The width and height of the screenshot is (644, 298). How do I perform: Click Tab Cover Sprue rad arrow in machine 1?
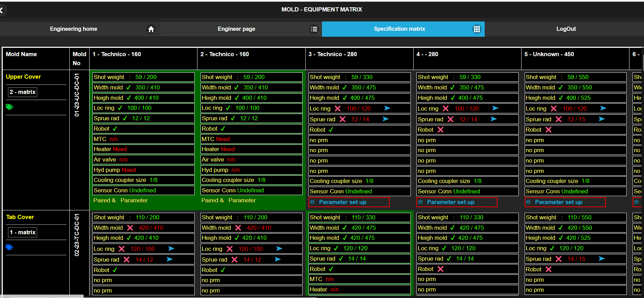click(x=170, y=259)
